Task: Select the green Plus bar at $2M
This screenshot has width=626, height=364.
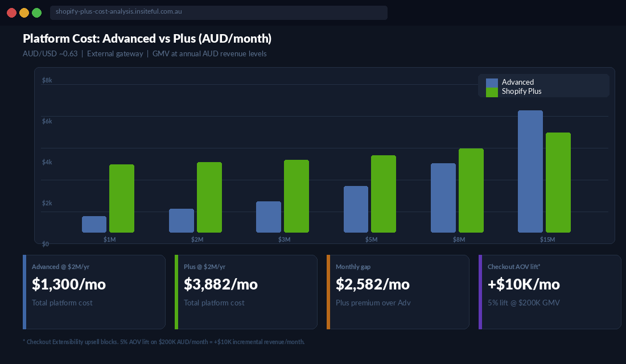Action: click(x=209, y=197)
